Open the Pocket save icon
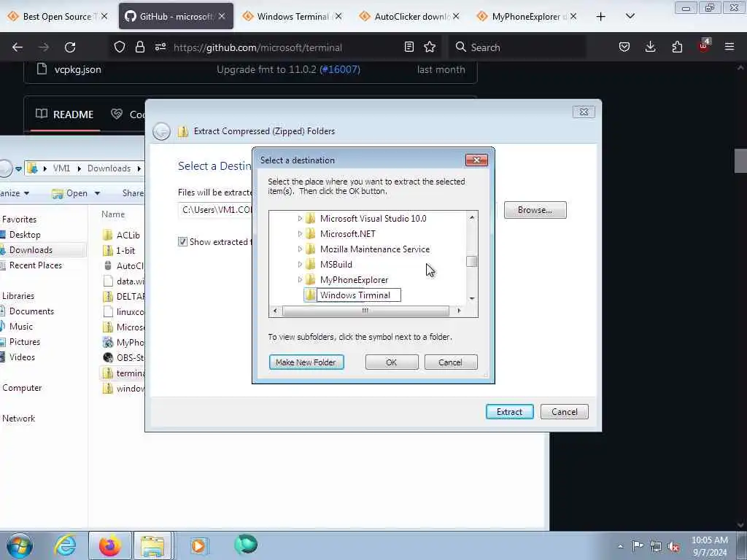The height and width of the screenshot is (560, 747). [x=624, y=47]
